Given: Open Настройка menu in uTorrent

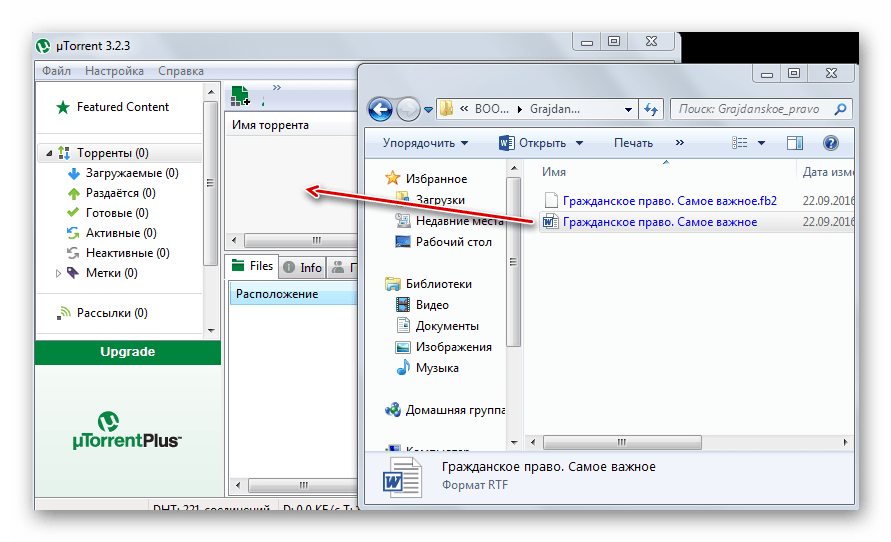Looking at the screenshot, I should point(114,71).
